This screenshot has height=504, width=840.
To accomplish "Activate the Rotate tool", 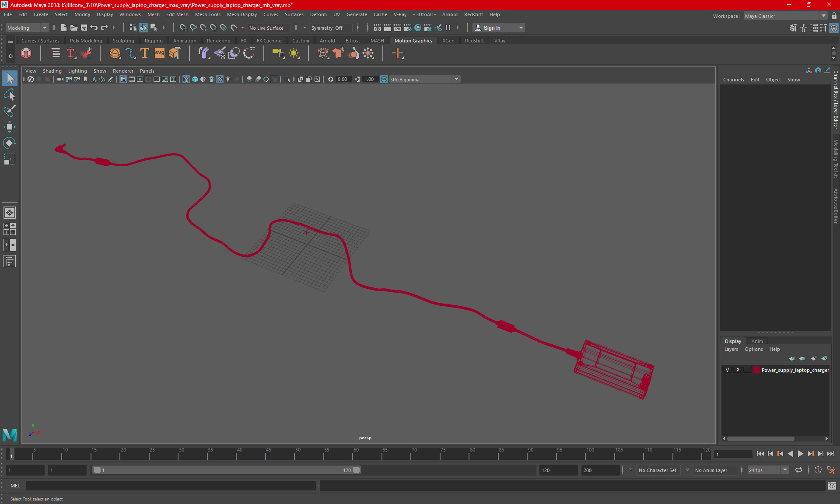I will tap(10, 143).
